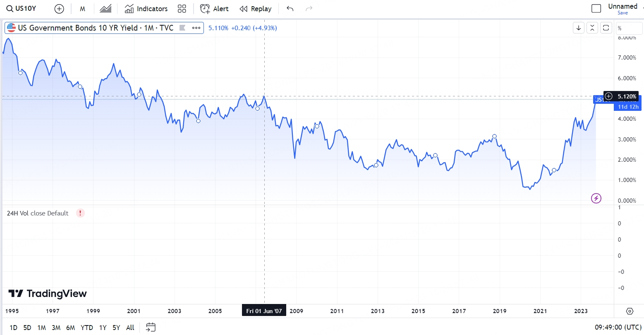Open the layout setup grid icon
Screen dimensions: 644x335
(182, 9)
